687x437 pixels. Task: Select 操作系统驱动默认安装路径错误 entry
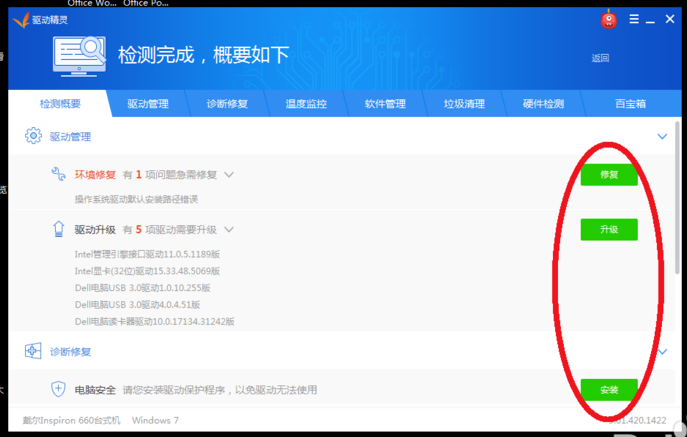click(x=136, y=199)
